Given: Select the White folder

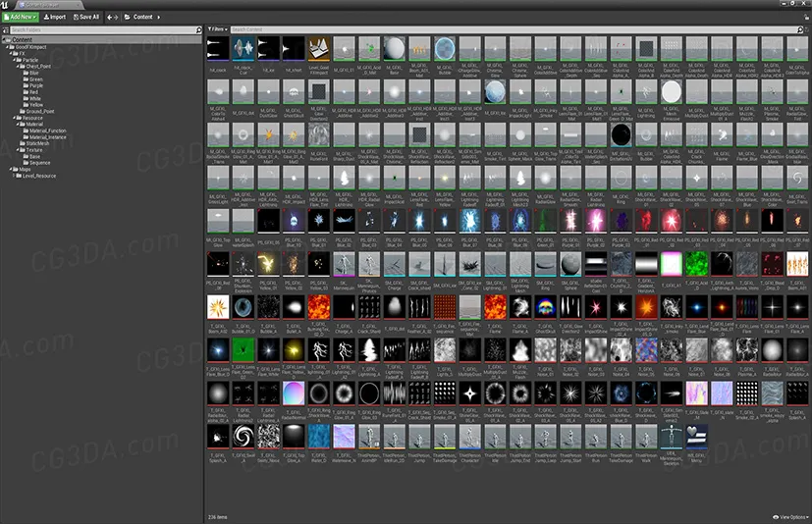Looking at the screenshot, I should (x=32, y=98).
